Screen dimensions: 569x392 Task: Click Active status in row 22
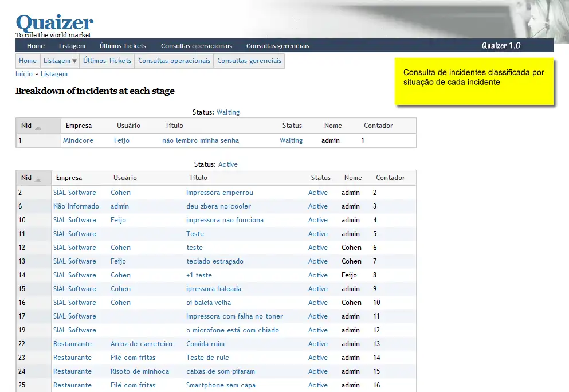pos(318,344)
